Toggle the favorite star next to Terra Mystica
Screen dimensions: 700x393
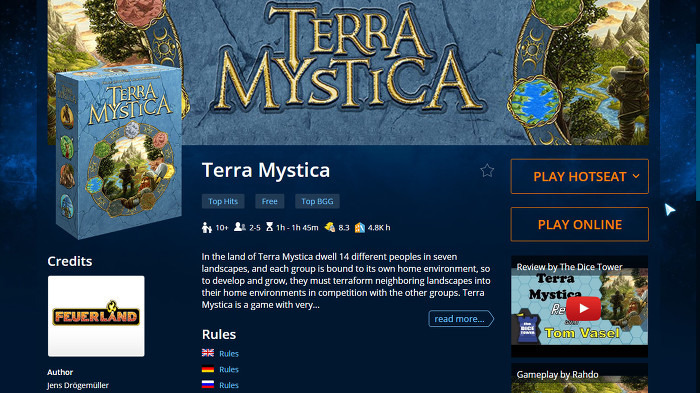tap(487, 171)
